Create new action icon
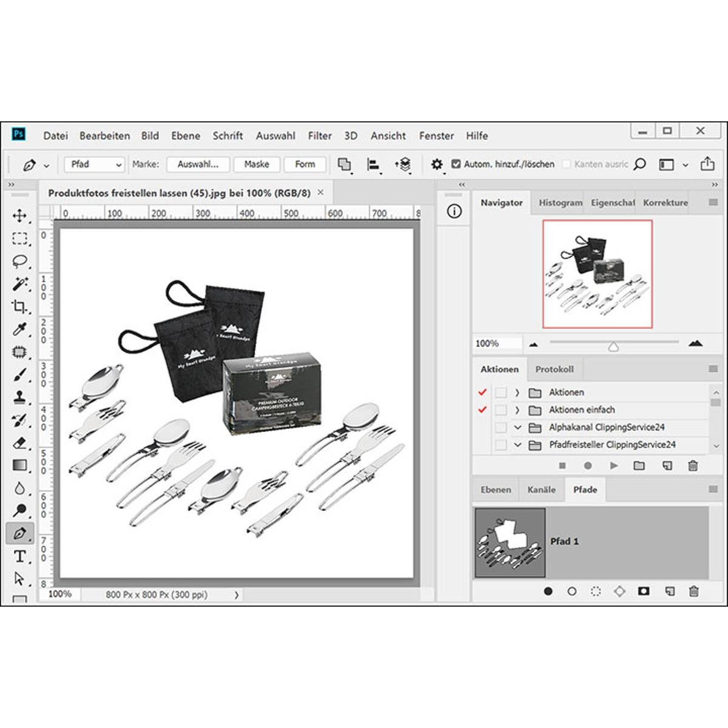Screen dimensions: 728x728 [667, 466]
